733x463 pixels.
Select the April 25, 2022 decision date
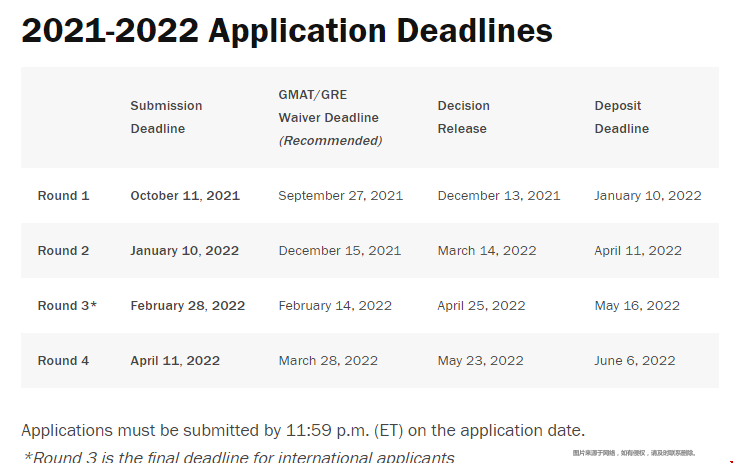coord(481,306)
